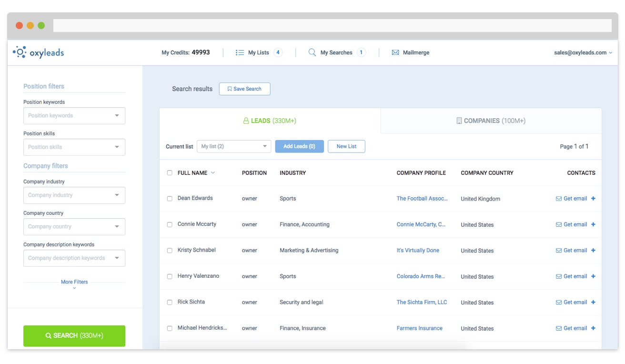Expand the Current list My list dropdown

[x=233, y=146]
